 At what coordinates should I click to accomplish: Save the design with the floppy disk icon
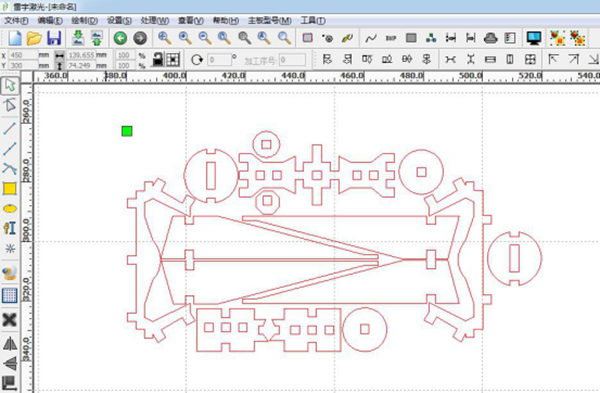54,38
